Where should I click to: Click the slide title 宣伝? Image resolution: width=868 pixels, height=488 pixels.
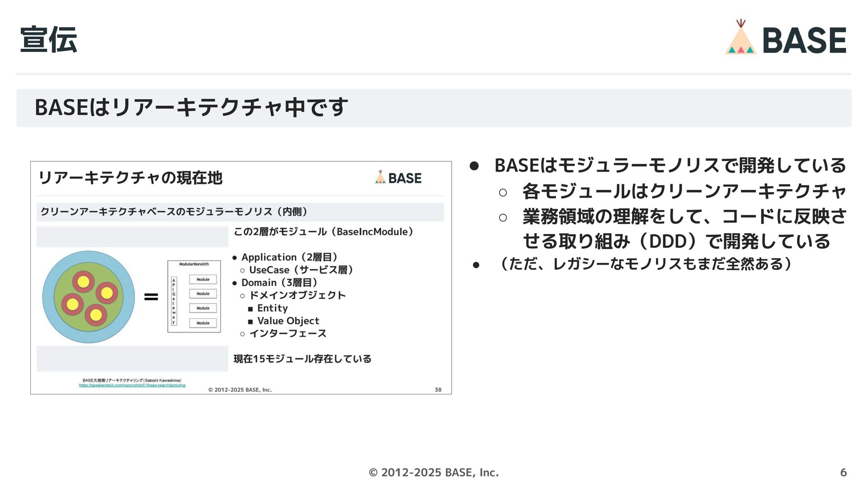[48, 40]
